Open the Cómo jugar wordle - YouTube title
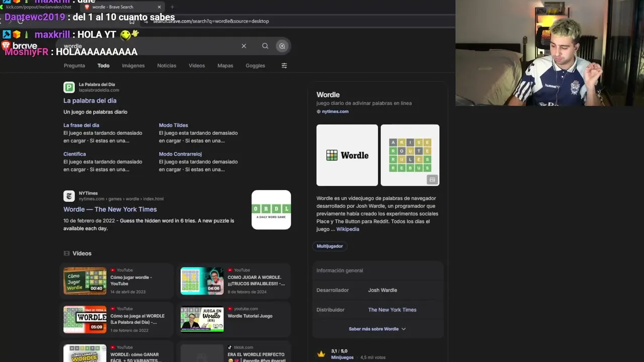644x362 pixels. point(131,281)
